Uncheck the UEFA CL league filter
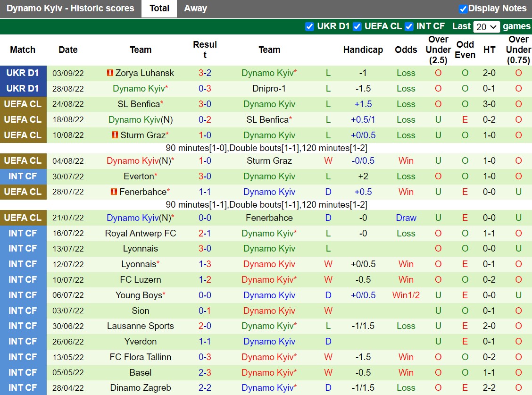 [357, 26]
